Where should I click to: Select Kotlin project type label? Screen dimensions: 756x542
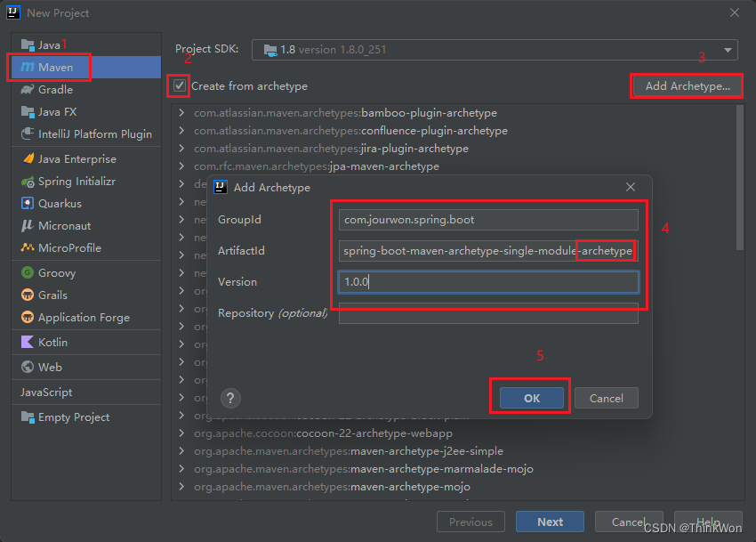(x=52, y=342)
